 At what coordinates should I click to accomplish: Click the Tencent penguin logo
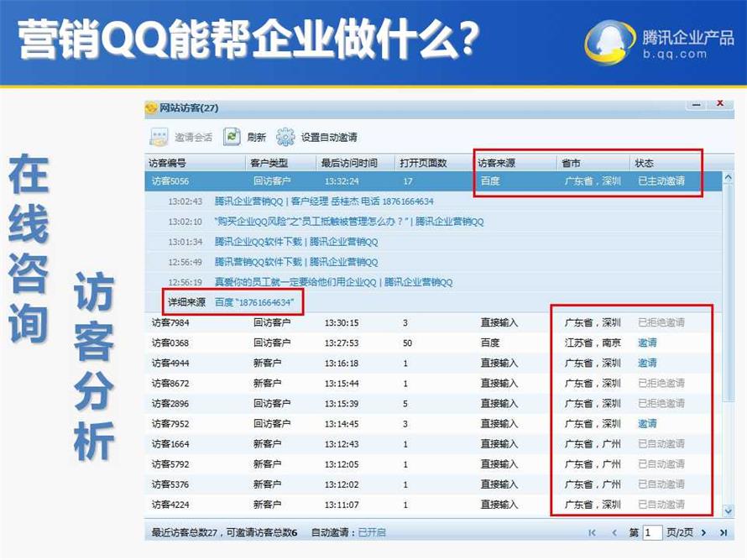609,43
